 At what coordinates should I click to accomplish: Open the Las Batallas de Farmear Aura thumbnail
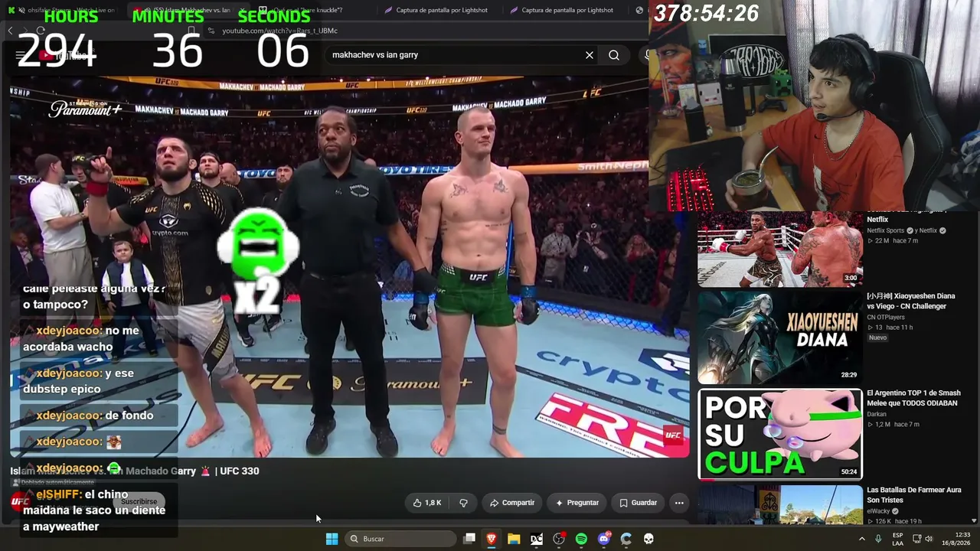click(x=780, y=505)
